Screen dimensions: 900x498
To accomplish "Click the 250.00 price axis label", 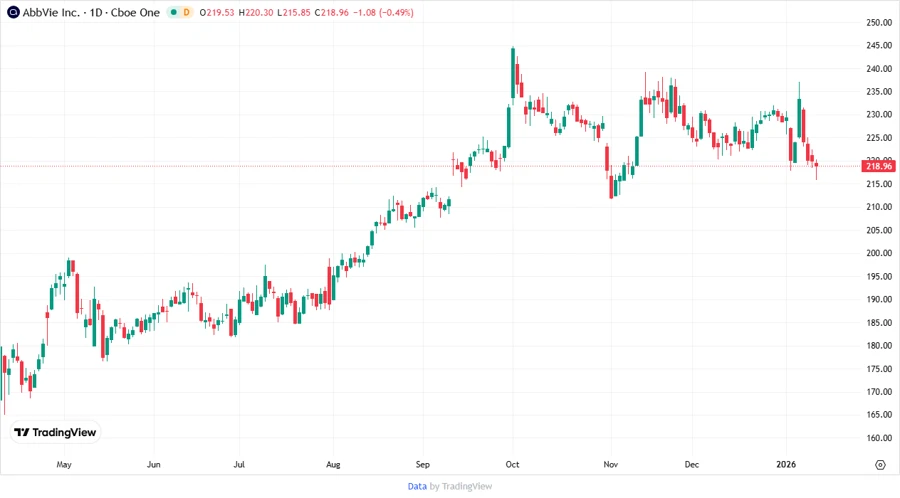I will click(879, 22).
